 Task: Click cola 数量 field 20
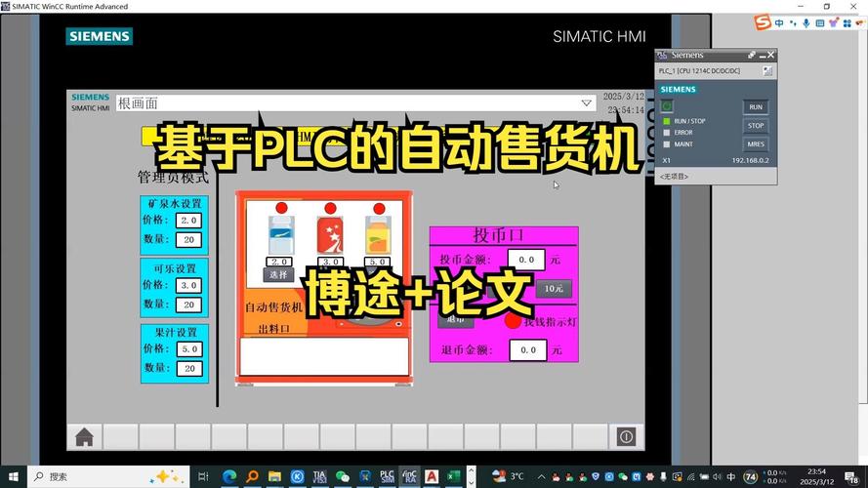pyautogui.click(x=188, y=305)
